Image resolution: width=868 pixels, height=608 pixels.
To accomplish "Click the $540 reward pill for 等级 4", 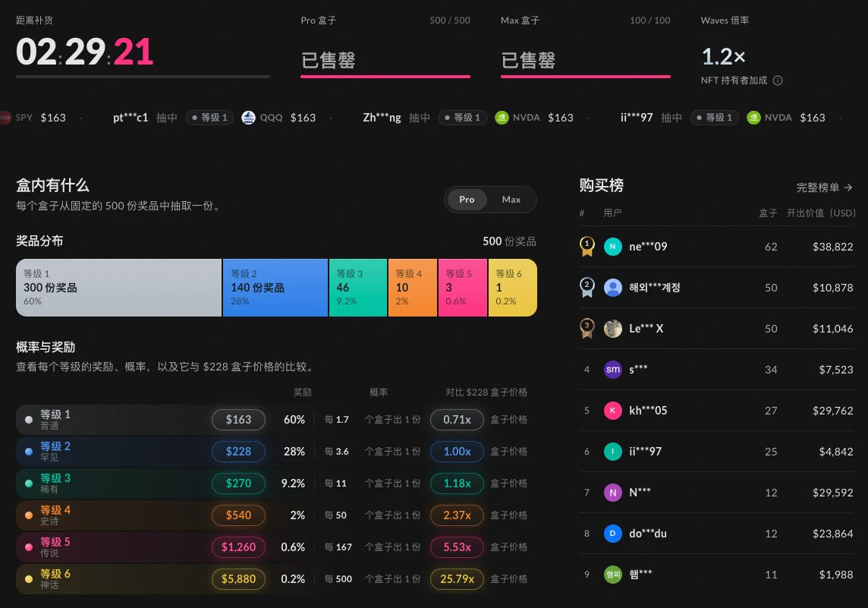I will click(x=238, y=515).
